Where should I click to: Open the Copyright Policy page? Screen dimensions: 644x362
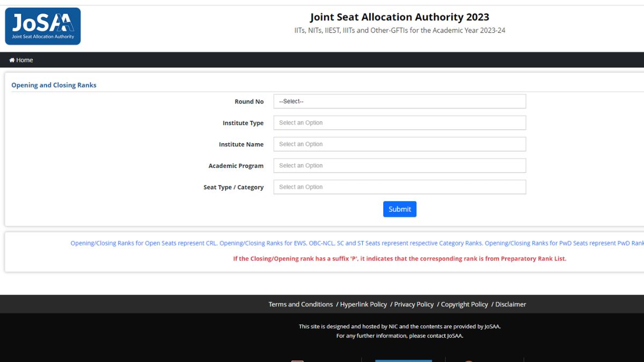464,304
